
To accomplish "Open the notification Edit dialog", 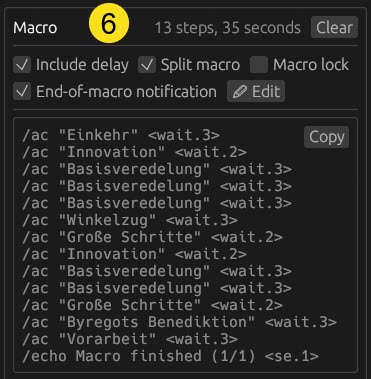I will [256, 91].
